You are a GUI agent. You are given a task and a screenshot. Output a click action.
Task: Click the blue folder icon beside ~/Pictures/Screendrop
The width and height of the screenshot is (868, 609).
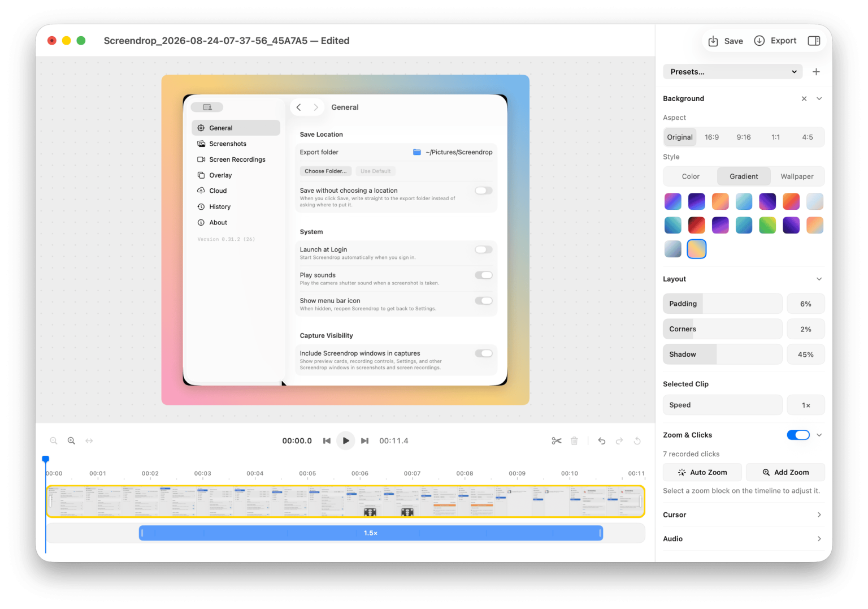[x=417, y=152]
